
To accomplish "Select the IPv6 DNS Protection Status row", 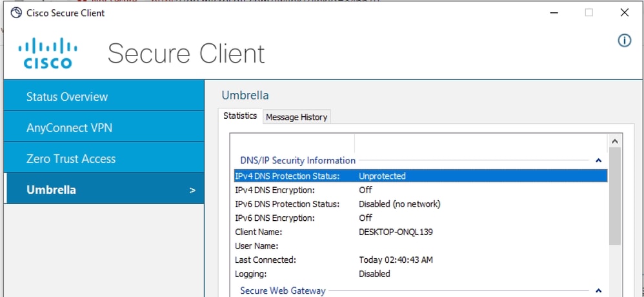I will 421,204.
